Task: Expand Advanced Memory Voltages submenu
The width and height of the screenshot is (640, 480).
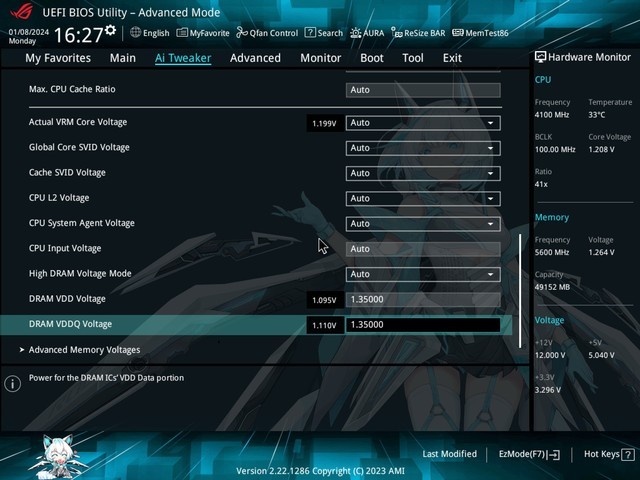Action: pyautogui.click(x=84, y=350)
